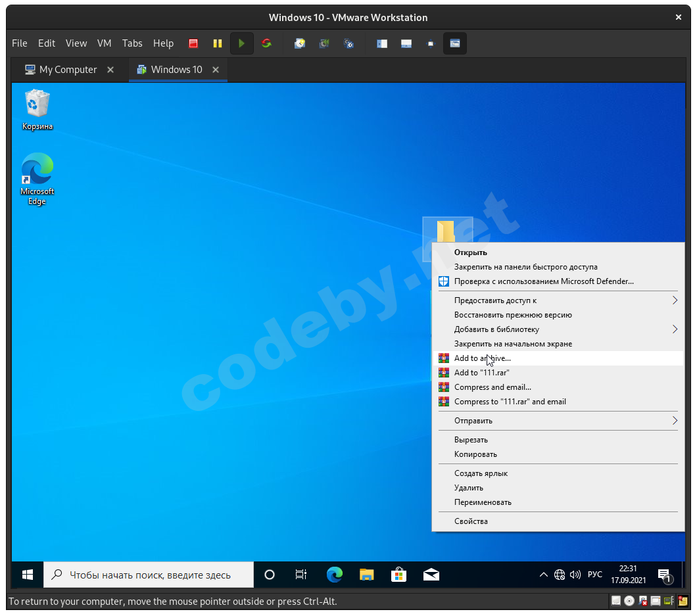Choose 'Закрепить на начальном экране'
The image size is (697, 616).
(x=558, y=344)
